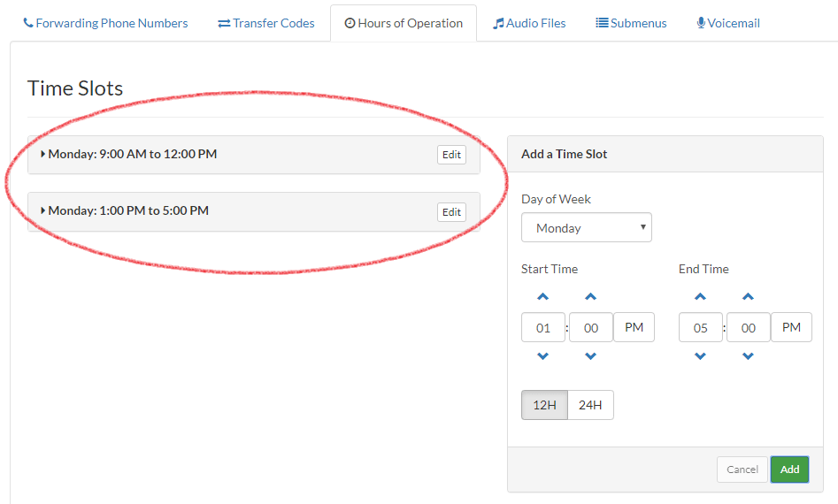Switch to the Transfer Codes tab
838x504 pixels.
click(x=266, y=24)
